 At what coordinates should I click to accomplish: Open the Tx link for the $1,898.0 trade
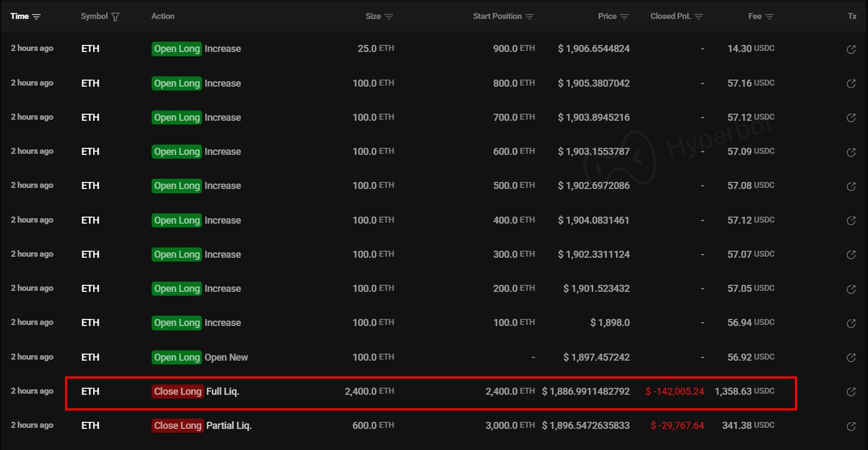851,323
